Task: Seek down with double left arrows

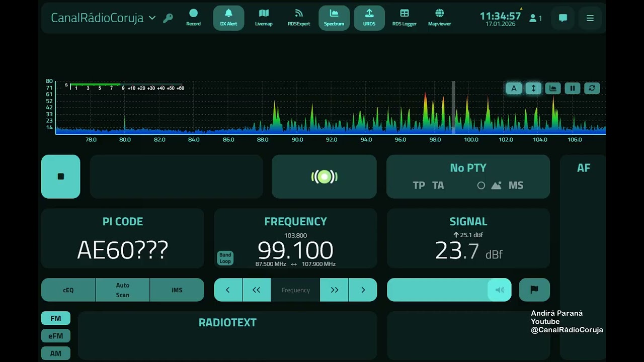Action: click(x=257, y=290)
